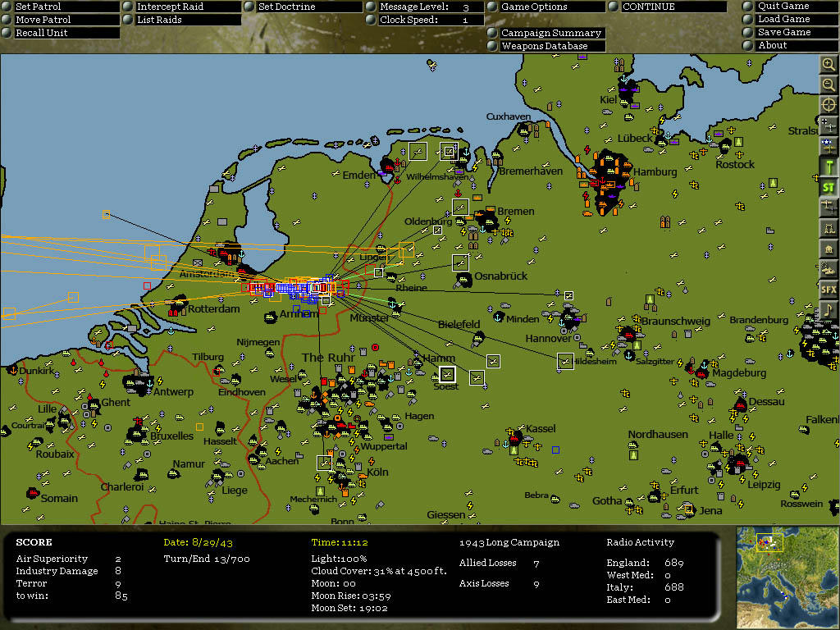840x630 pixels.
Task: Click Message Level value 3
Action: point(466,7)
